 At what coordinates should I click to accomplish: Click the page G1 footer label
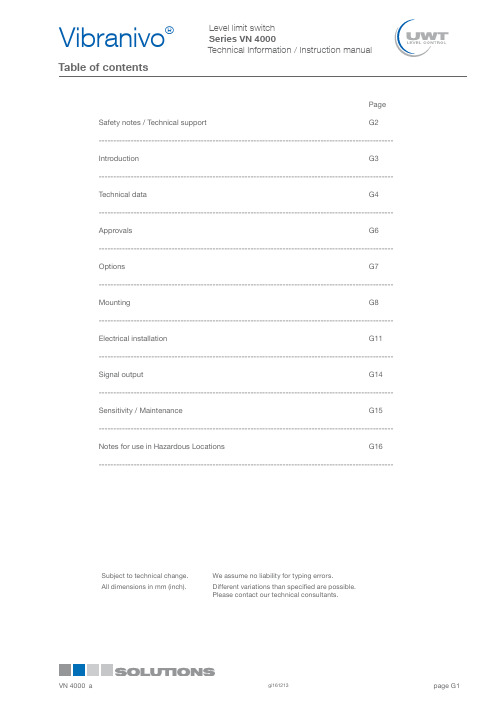(446, 686)
